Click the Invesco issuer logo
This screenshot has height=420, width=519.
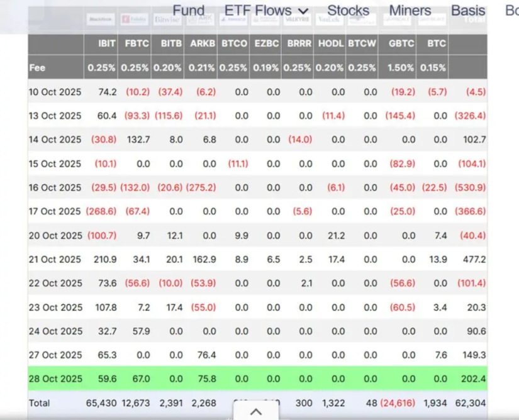[x=233, y=19]
